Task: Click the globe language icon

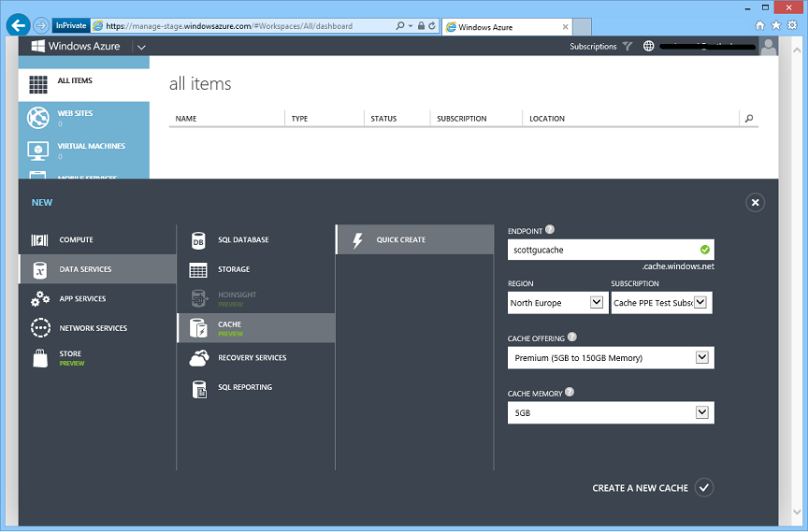Action: pos(648,47)
